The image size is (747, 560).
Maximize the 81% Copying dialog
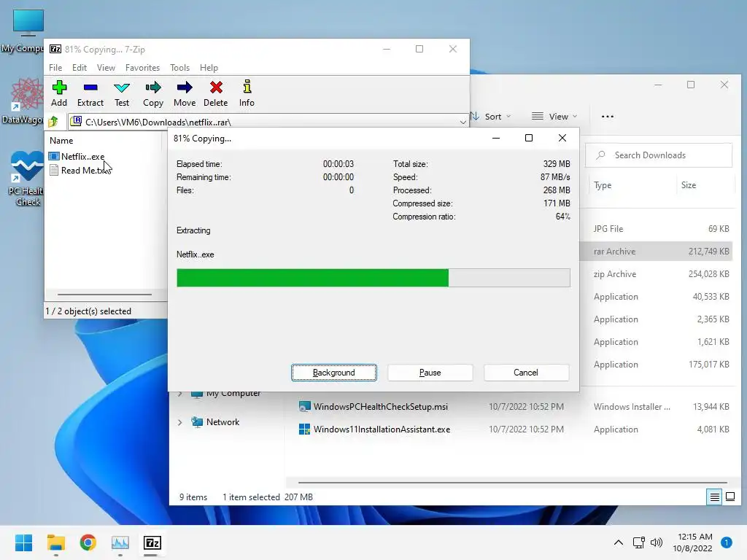point(529,138)
